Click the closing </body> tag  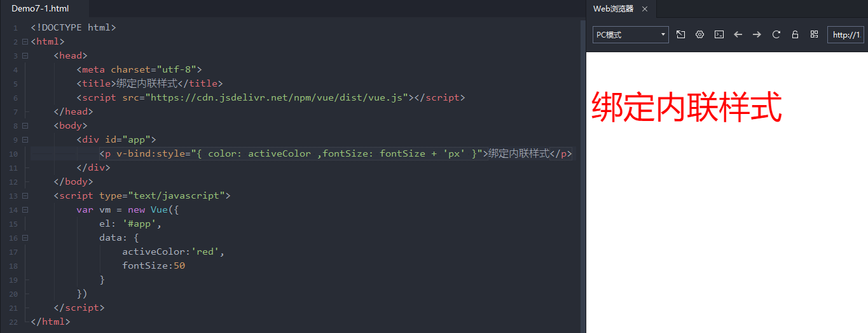[x=73, y=181]
